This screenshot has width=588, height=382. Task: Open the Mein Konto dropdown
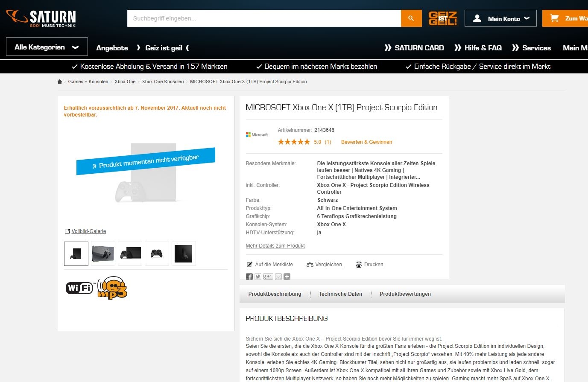tap(500, 18)
